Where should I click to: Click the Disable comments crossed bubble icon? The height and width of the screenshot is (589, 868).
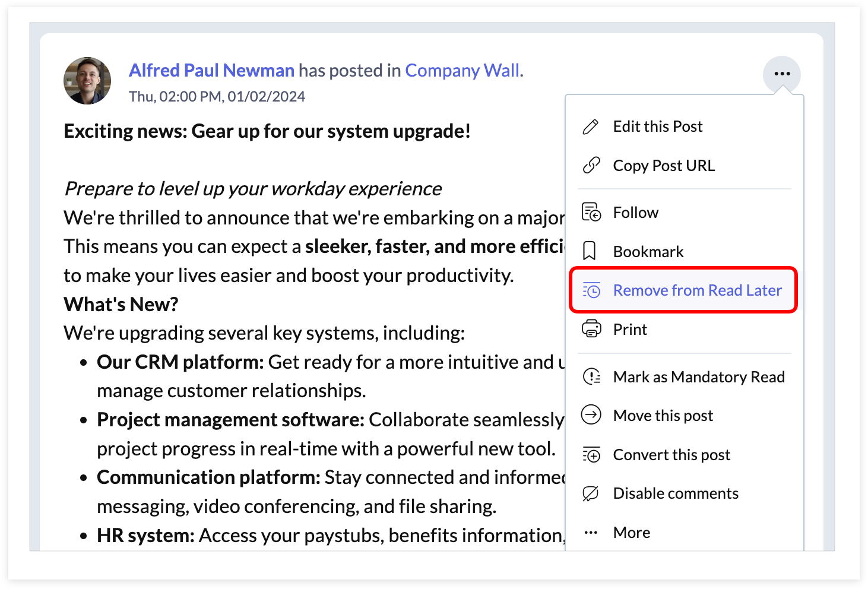[x=591, y=493]
